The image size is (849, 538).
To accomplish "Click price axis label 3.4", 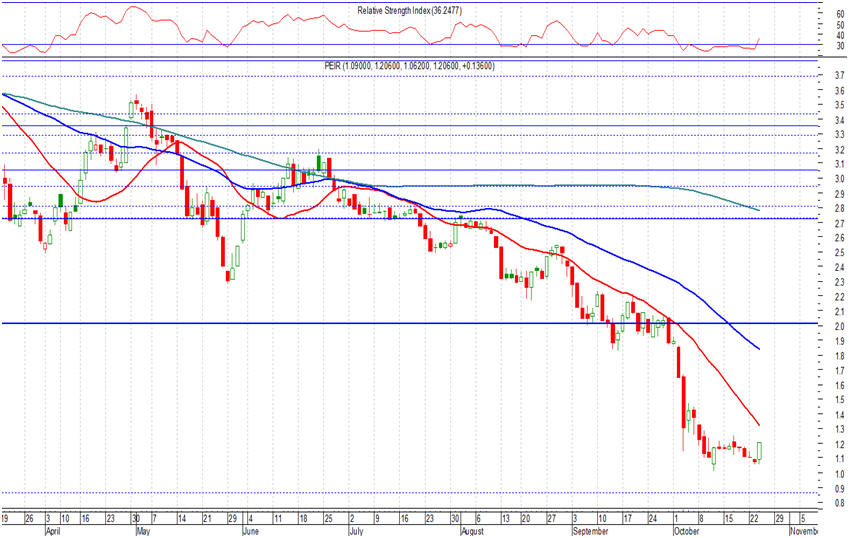I will pos(840,120).
